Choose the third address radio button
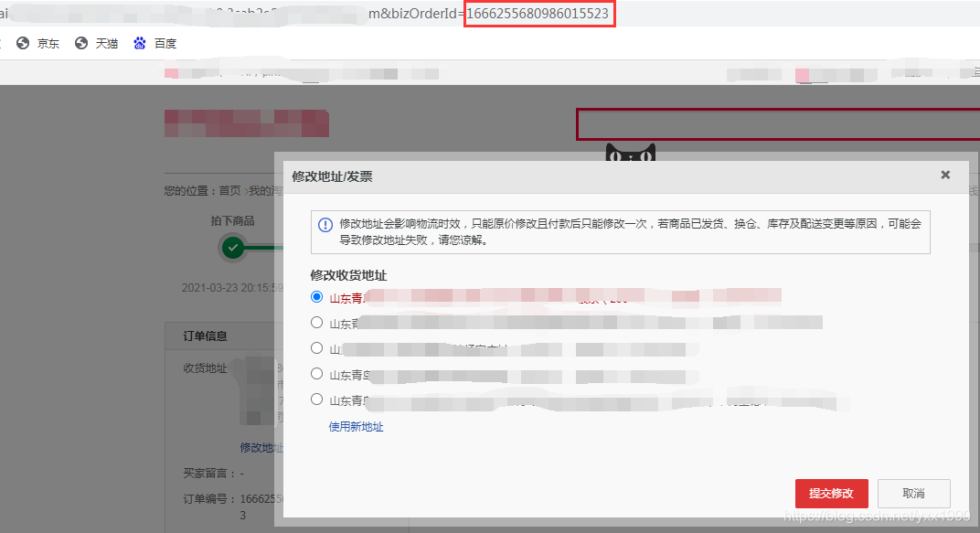The height and width of the screenshot is (533, 980). click(x=316, y=347)
